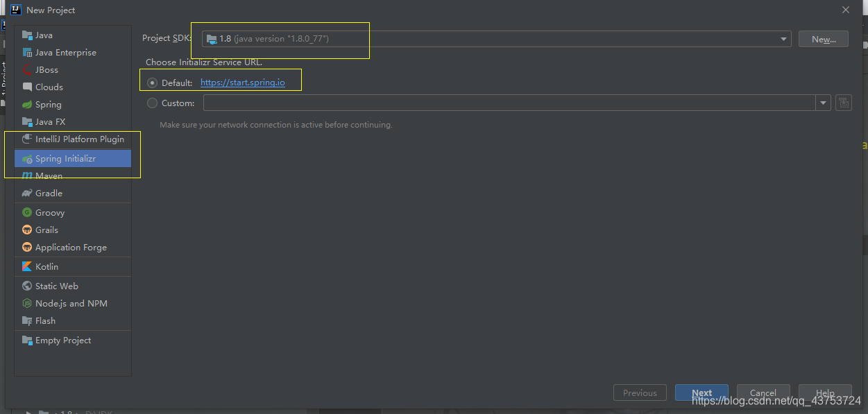Click the Java folder icon in the list

pyautogui.click(x=27, y=35)
